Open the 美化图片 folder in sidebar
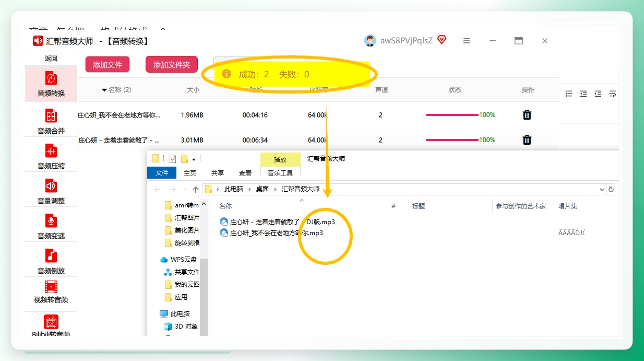 tap(182, 230)
